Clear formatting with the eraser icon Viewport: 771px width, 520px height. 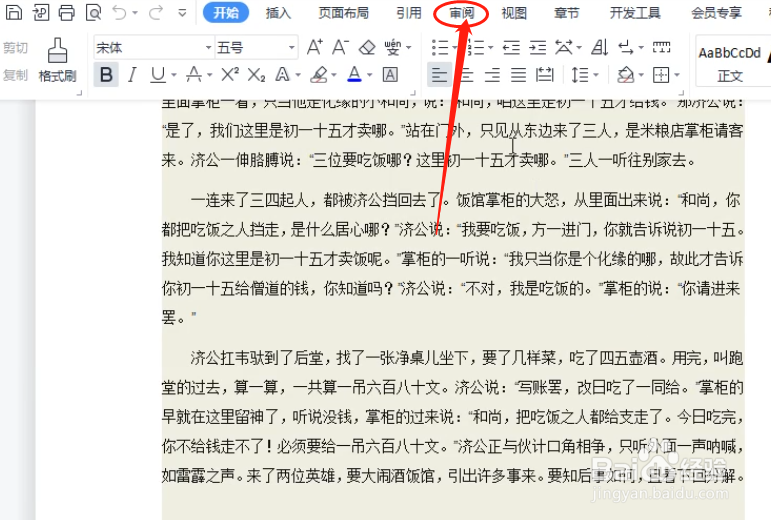[367, 48]
